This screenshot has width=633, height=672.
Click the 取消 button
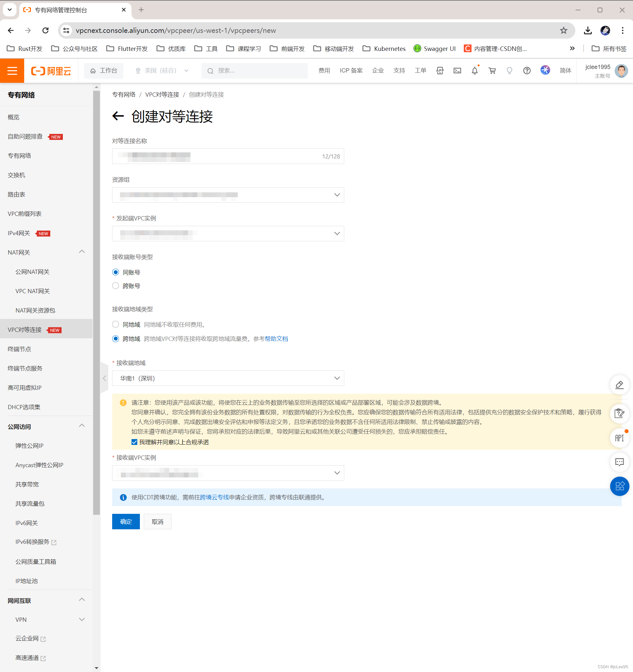(x=157, y=522)
